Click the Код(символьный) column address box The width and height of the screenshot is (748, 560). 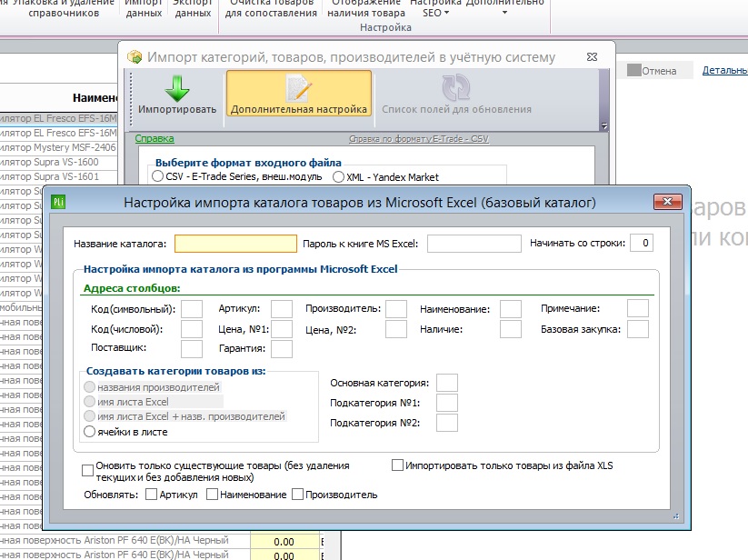(x=192, y=308)
